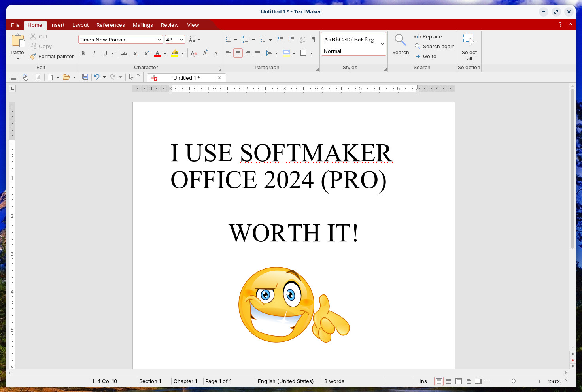Click the Paste clipboard icon
582x392 pixels.
[x=18, y=40]
